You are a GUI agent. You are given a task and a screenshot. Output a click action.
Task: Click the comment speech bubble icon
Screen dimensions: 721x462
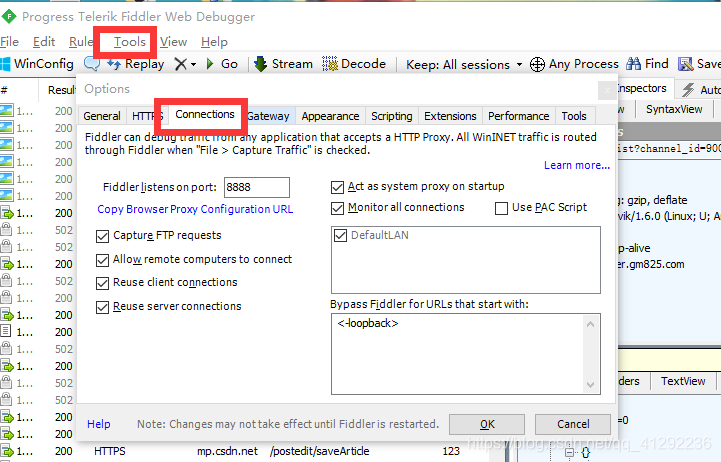tap(92, 64)
